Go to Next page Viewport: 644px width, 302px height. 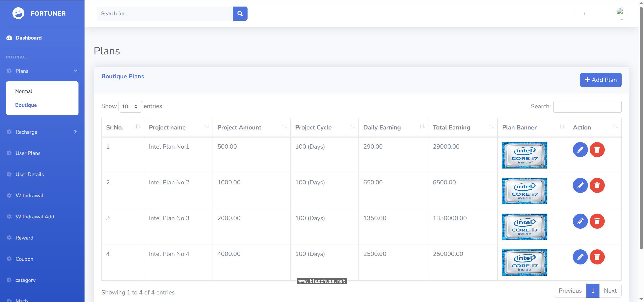(x=610, y=291)
